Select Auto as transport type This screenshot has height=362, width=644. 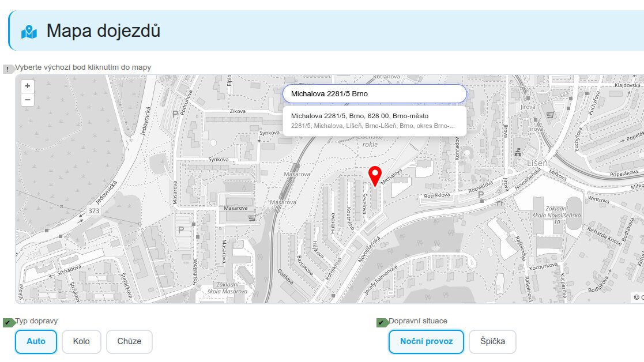click(x=36, y=341)
